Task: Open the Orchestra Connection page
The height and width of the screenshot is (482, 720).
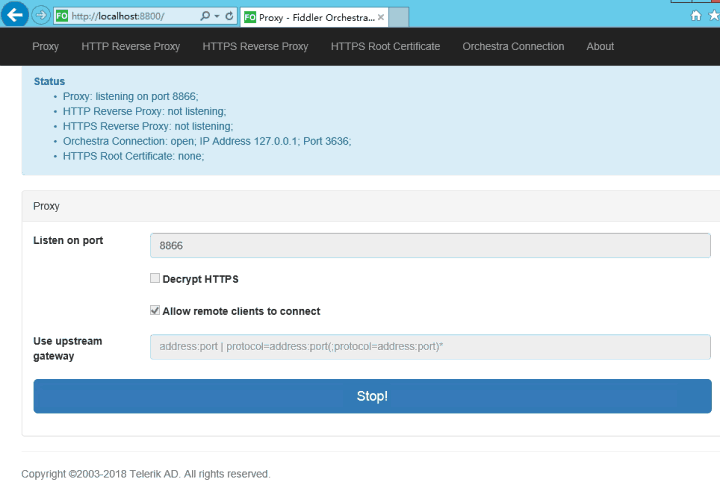Action: coord(513,46)
